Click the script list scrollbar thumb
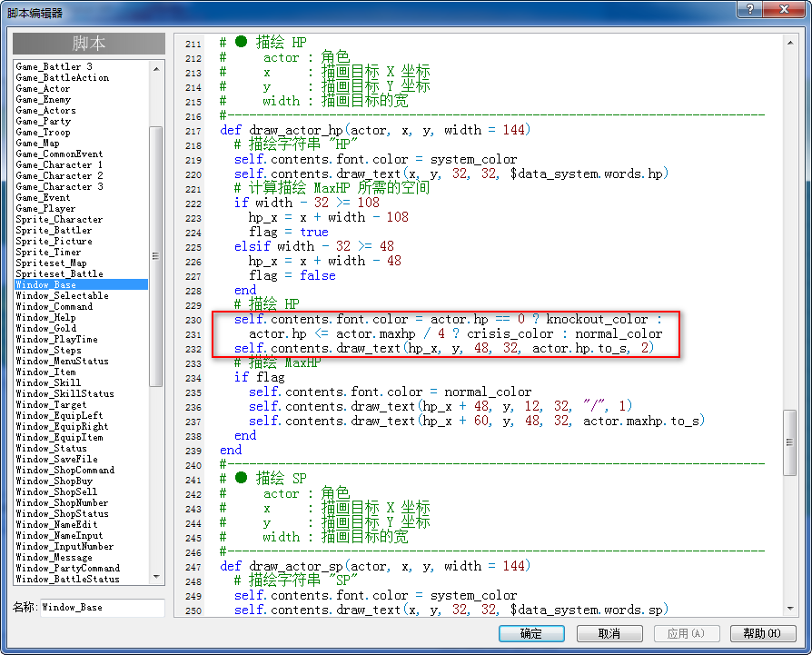 click(x=156, y=256)
